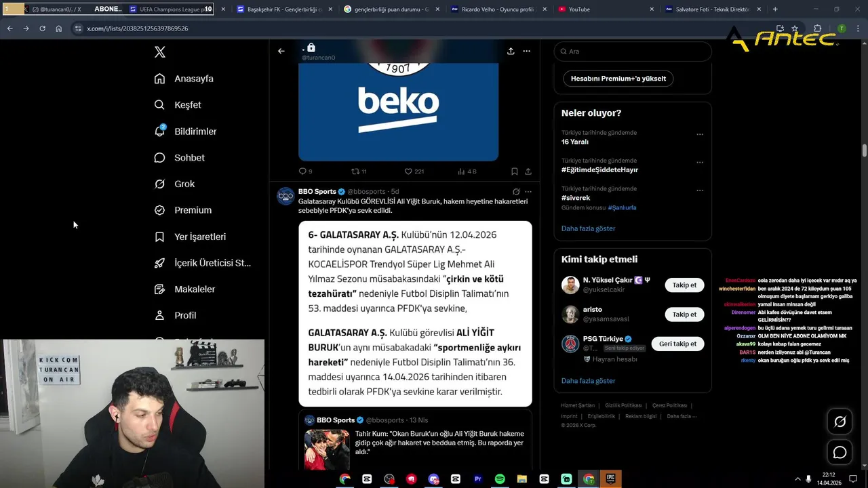Open quoted Tahir Kum post thumbnail
868x488 pixels.
click(x=327, y=449)
